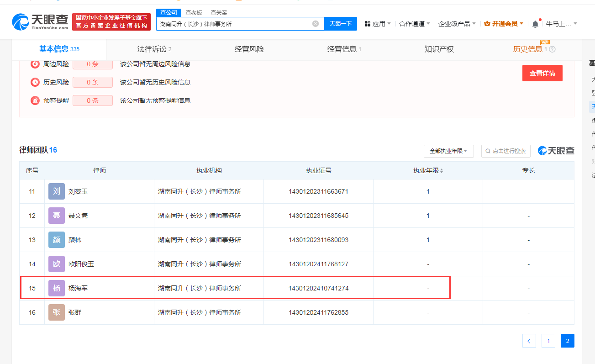Switch to the 查老板 search tab
This screenshot has height=364, width=595.
coord(194,13)
